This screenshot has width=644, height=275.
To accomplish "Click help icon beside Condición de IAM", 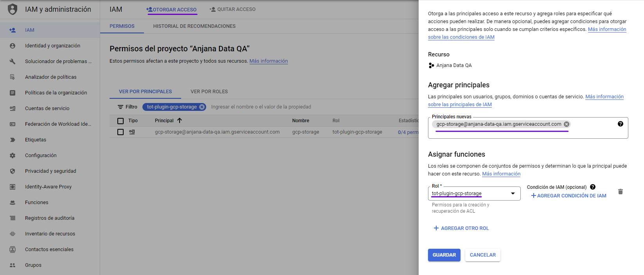I will pyautogui.click(x=592, y=187).
